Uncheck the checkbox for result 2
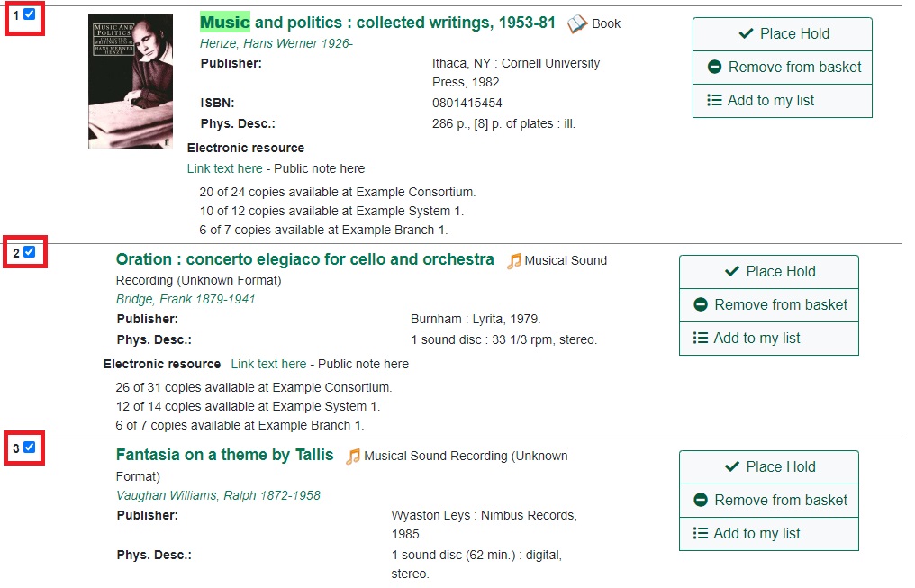The width and height of the screenshot is (915, 588). click(x=30, y=252)
